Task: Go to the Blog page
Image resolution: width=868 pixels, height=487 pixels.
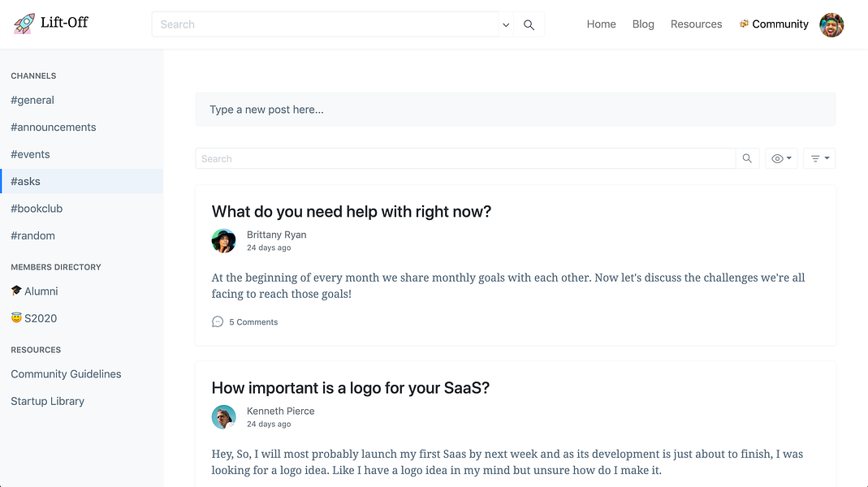Action: click(643, 24)
